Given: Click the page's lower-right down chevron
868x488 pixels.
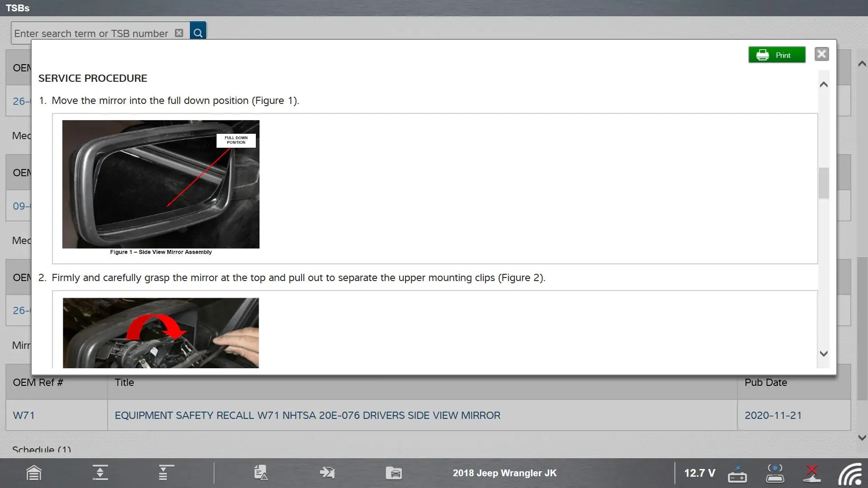Looking at the screenshot, I should pos(862,437).
